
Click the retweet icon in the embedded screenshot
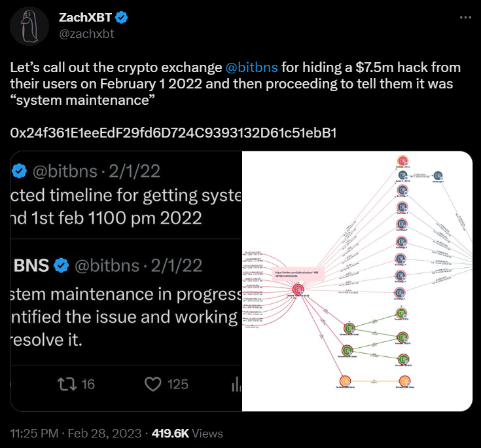67,384
